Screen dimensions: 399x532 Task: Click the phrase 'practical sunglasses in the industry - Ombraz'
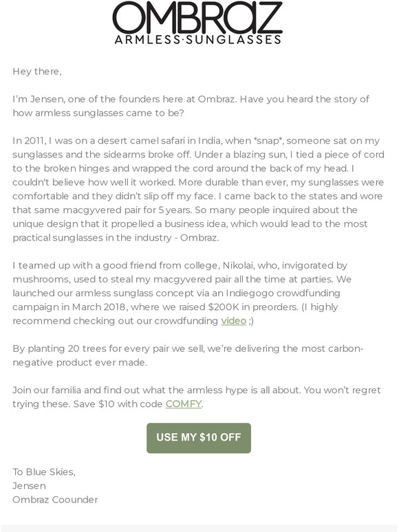click(x=116, y=238)
